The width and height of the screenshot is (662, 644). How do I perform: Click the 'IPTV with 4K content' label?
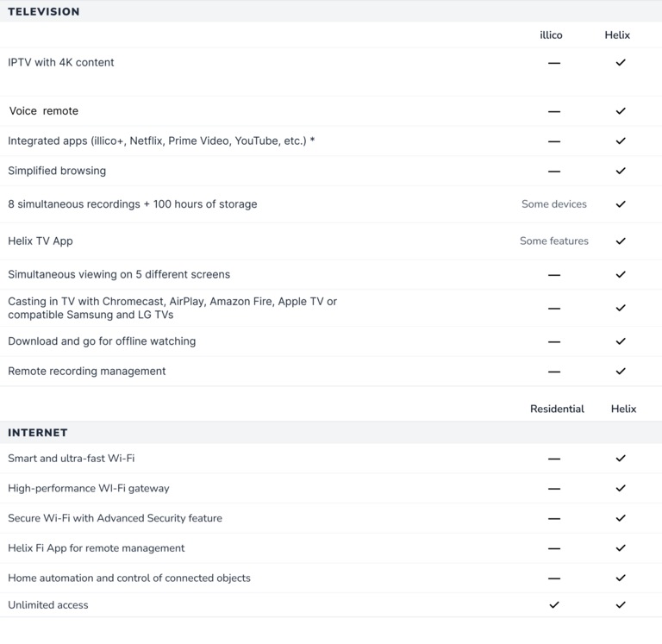61,62
